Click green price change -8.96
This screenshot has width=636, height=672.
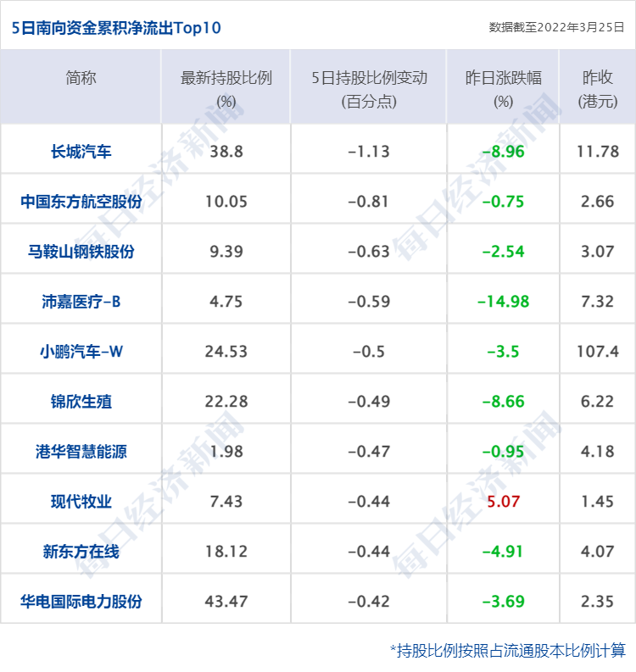pos(504,152)
